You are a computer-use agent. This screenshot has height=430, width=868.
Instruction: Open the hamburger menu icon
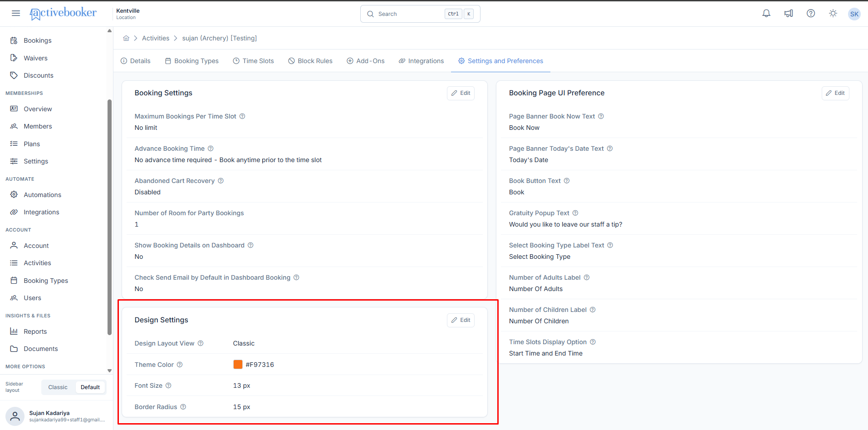pyautogui.click(x=16, y=13)
